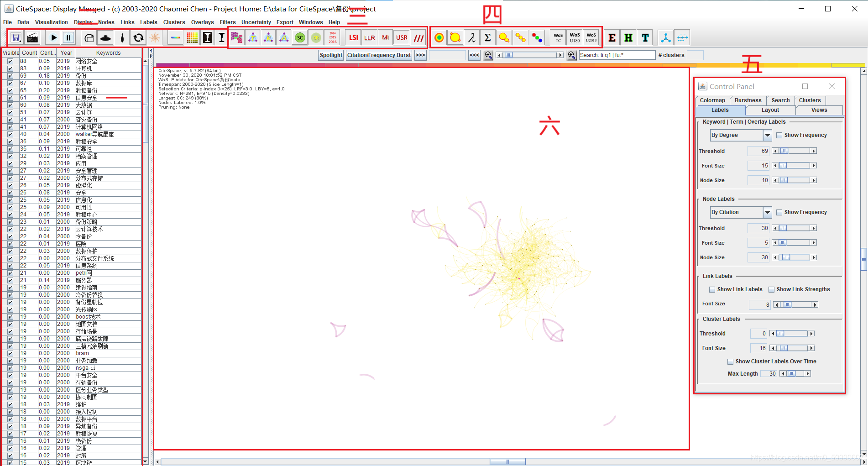This screenshot has height=466, width=868.
Task: Click the WoS U2013 button
Action: point(591,38)
